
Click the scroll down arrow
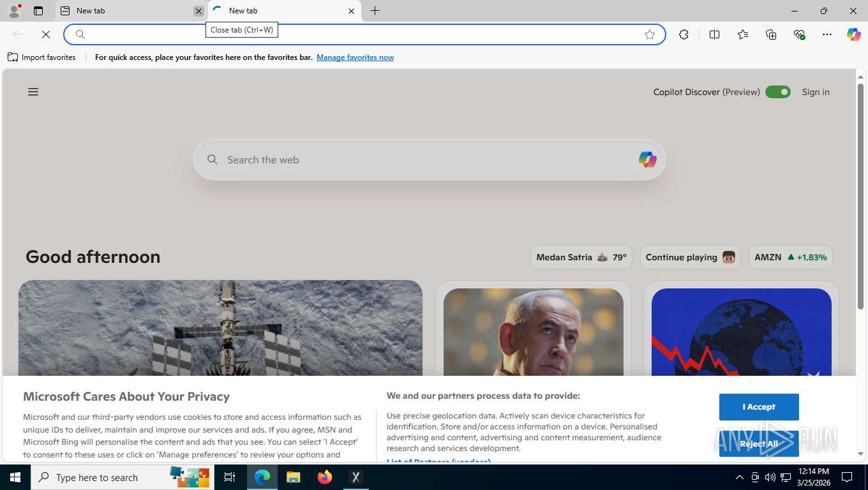click(x=860, y=454)
